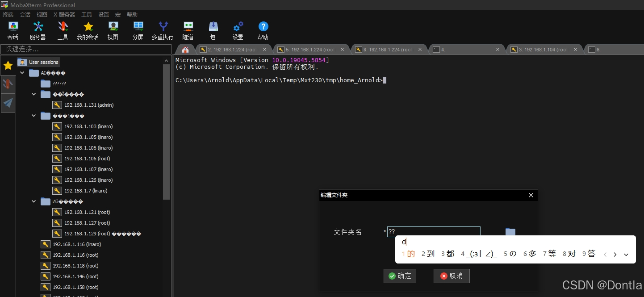Image resolution: width=644 pixels, height=297 pixels.
Task: Collapse folder containing 192.168.1.121 (root)
Action: (x=34, y=201)
